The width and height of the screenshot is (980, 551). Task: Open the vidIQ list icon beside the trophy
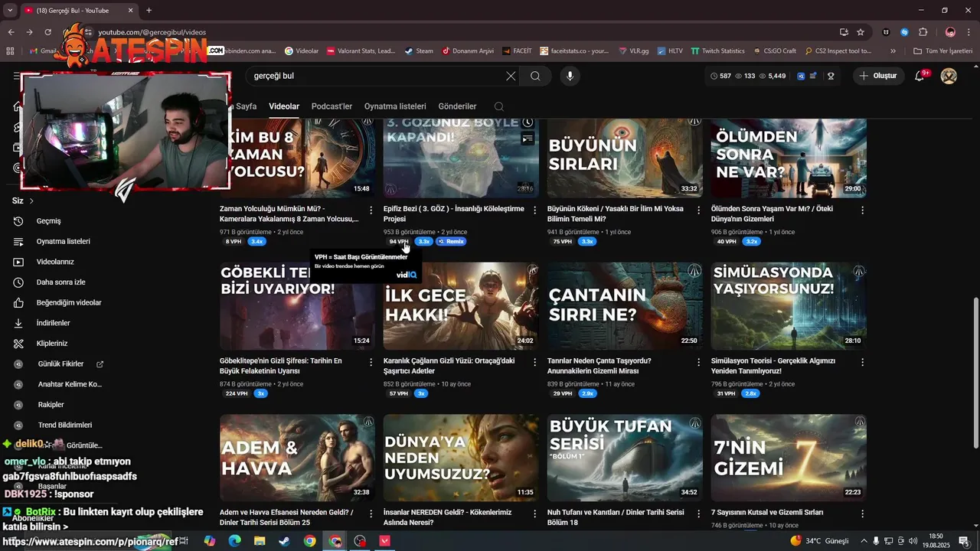click(813, 76)
